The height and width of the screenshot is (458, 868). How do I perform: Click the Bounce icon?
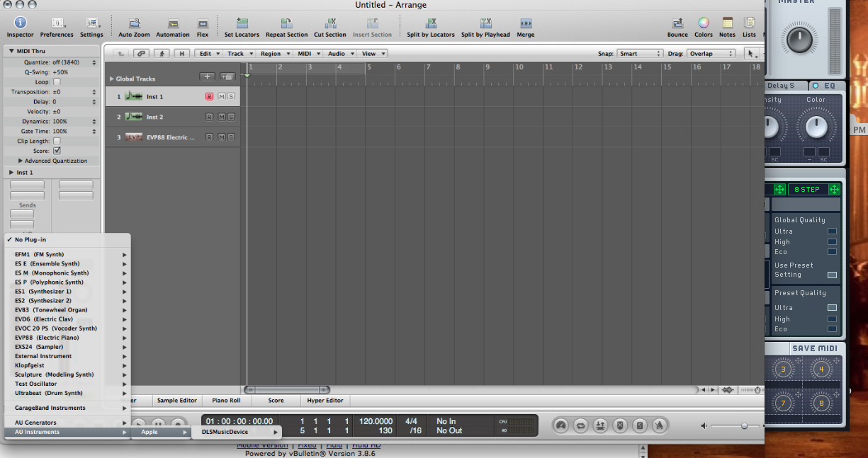(677, 23)
